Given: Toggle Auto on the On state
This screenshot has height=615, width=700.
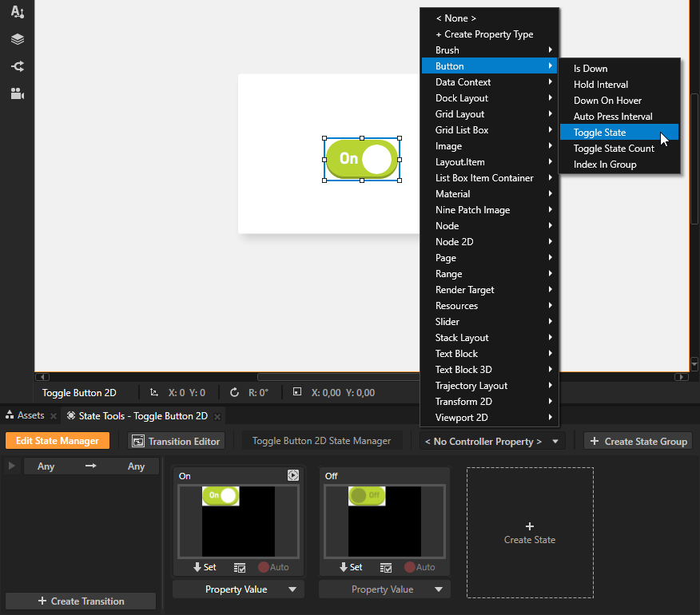Looking at the screenshot, I should (x=272, y=567).
